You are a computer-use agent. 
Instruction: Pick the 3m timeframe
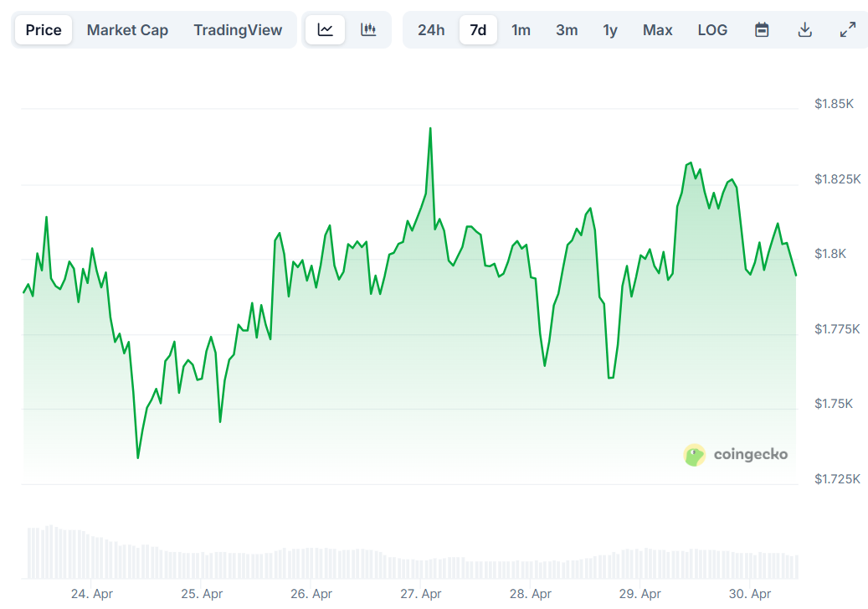(566, 29)
